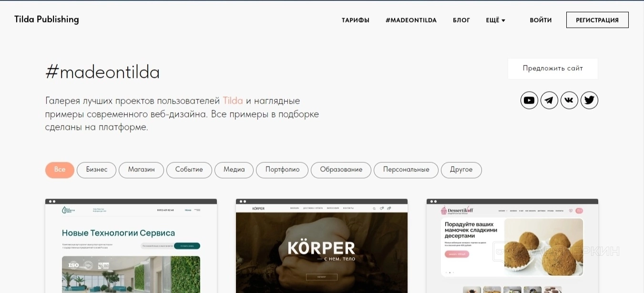The image size is (644, 293).
Task: Open the Dessertikoff site preview
Action: [512, 246]
